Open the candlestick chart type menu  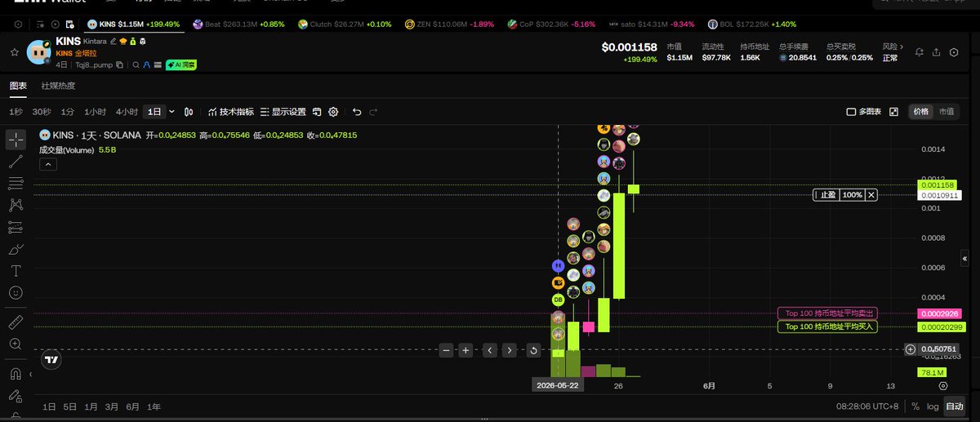click(189, 112)
